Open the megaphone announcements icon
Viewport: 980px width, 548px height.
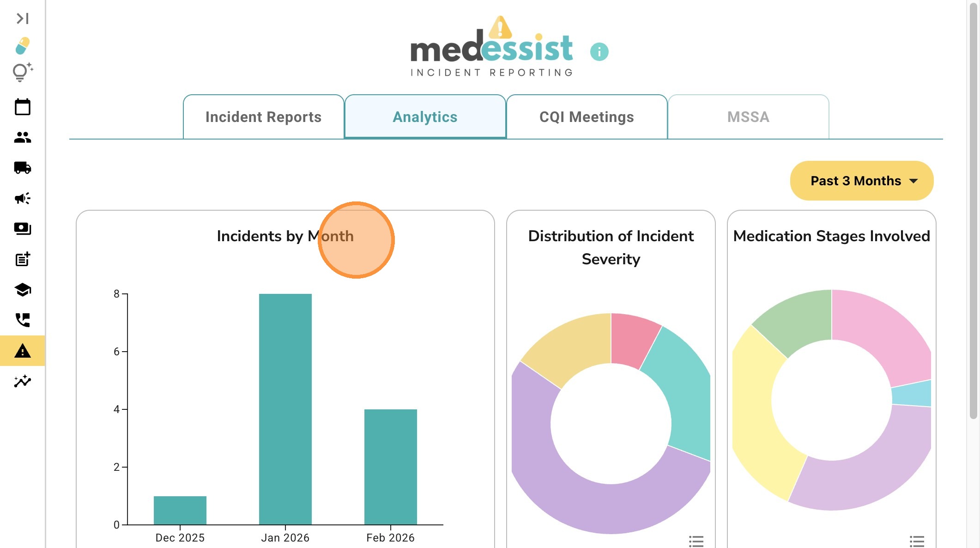coord(22,198)
